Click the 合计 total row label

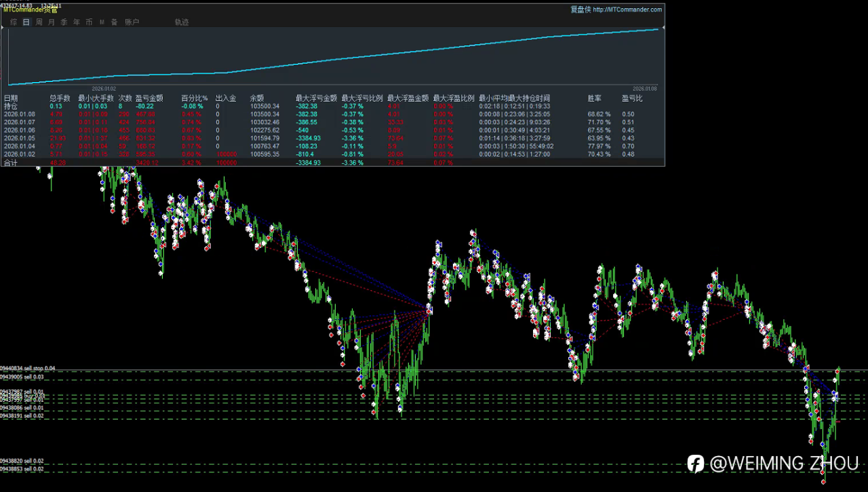11,163
